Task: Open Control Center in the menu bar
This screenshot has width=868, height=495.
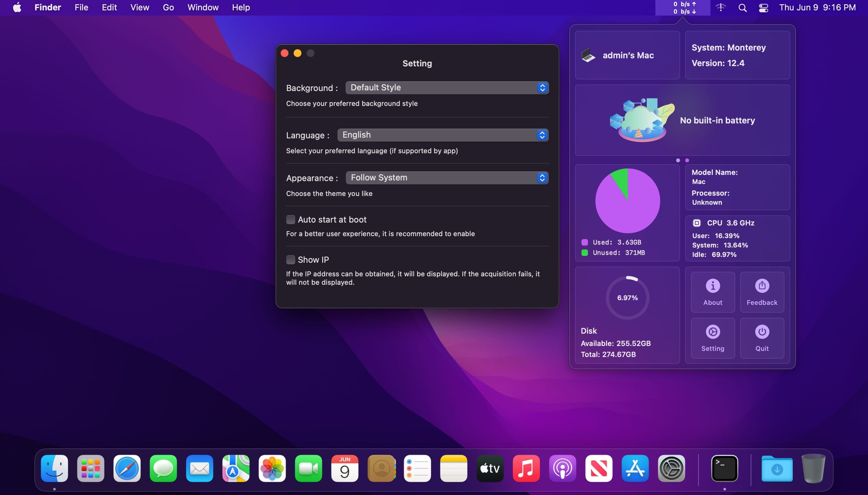Action: 764,7
